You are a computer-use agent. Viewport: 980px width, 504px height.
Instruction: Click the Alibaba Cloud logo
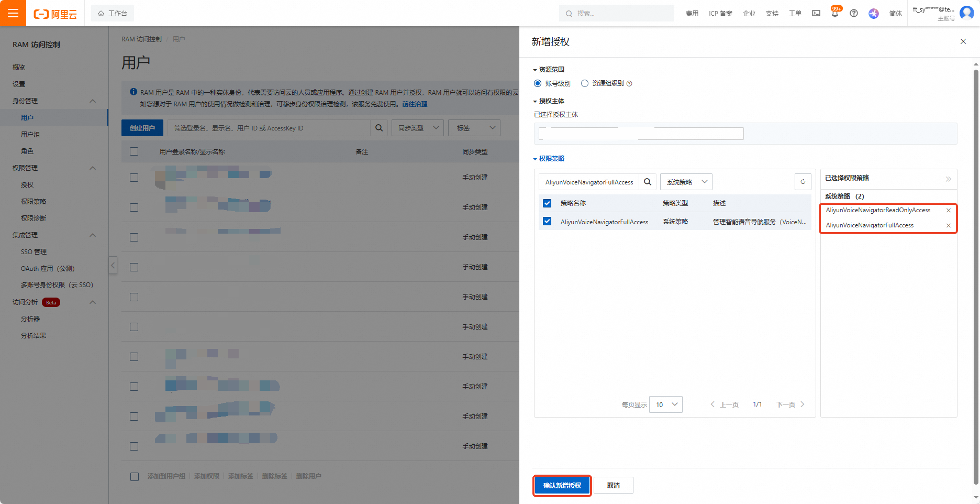(x=55, y=14)
